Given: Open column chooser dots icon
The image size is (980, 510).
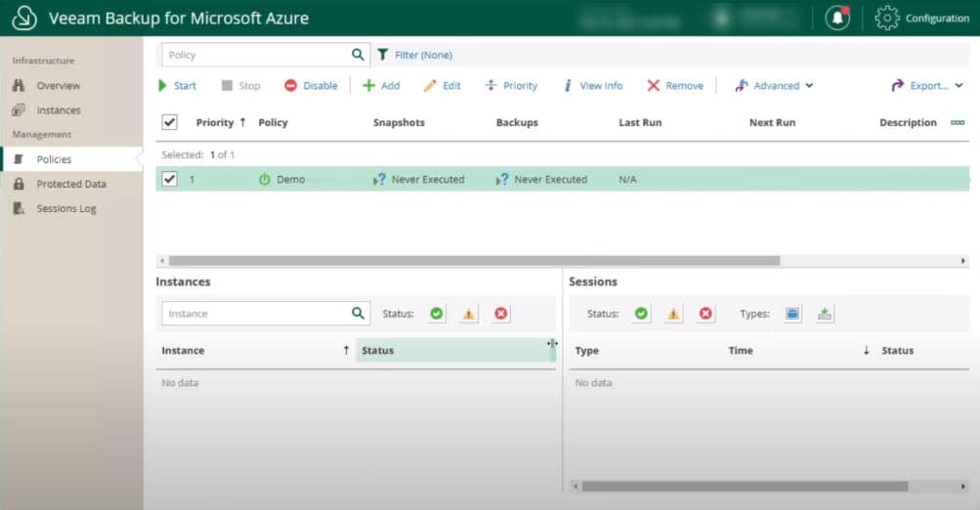Looking at the screenshot, I should (x=958, y=122).
